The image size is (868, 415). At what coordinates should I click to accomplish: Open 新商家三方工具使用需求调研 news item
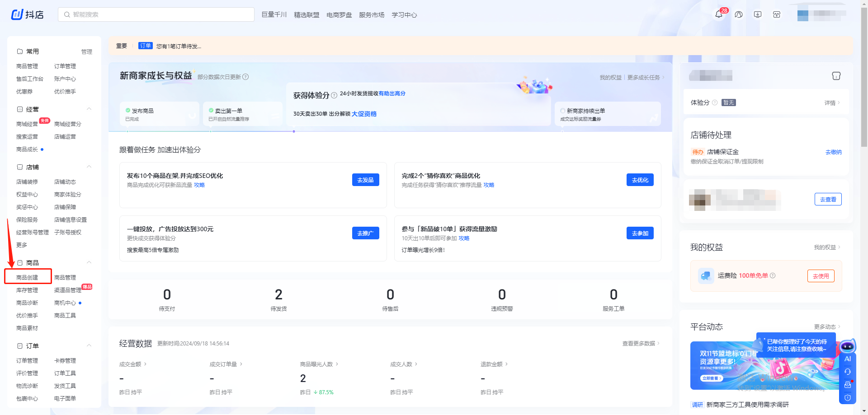click(x=748, y=405)
